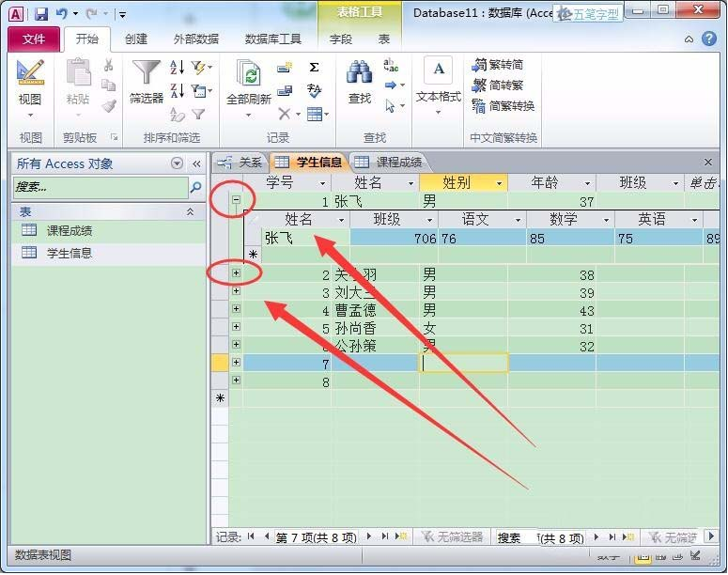Click the 文件 (File) button
728x575 pixels.
tap(34, 39)
